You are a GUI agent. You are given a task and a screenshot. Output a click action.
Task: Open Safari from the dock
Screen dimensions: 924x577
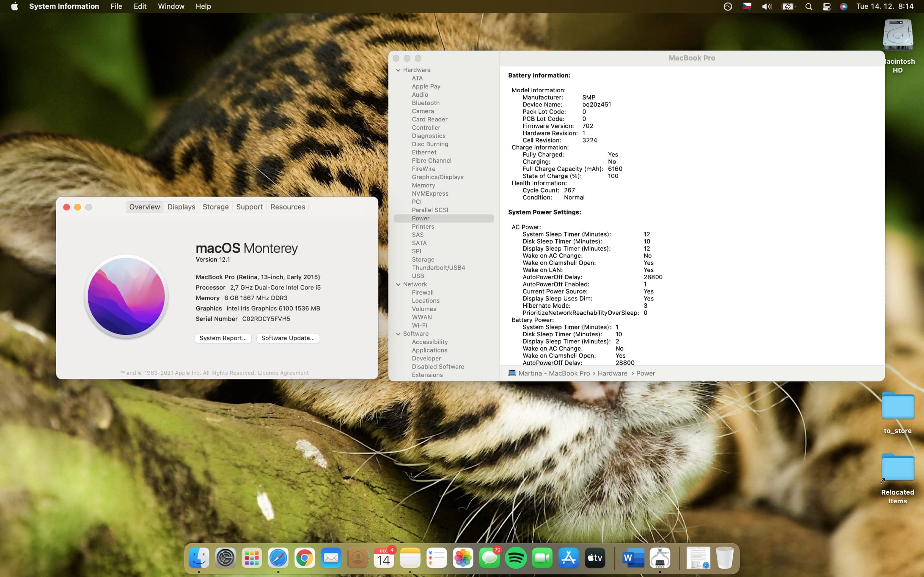(x=278, y=558)
